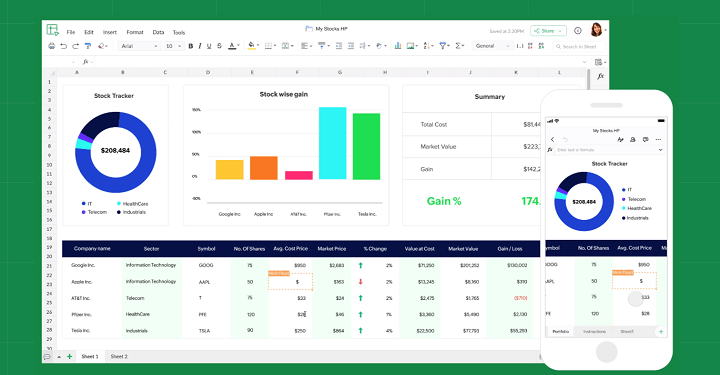
Task: Insert a chart using the bar chart icon
Action: tap(398, 45)
